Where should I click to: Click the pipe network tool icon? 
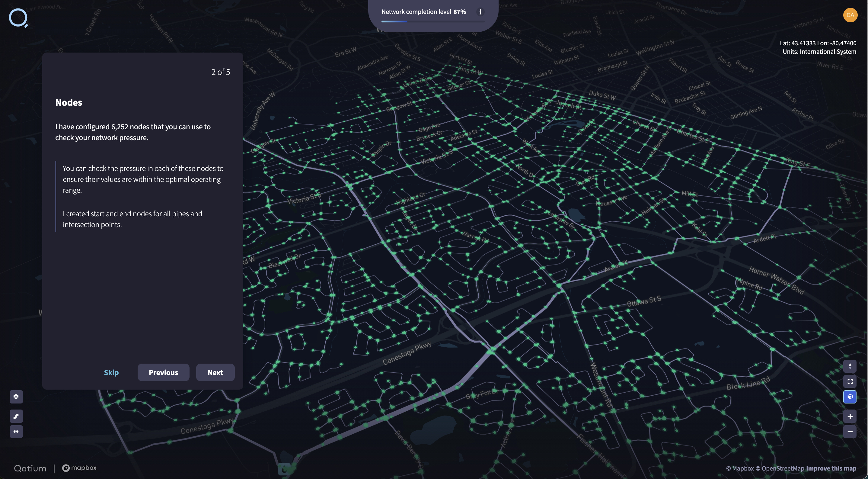[16, 416]
